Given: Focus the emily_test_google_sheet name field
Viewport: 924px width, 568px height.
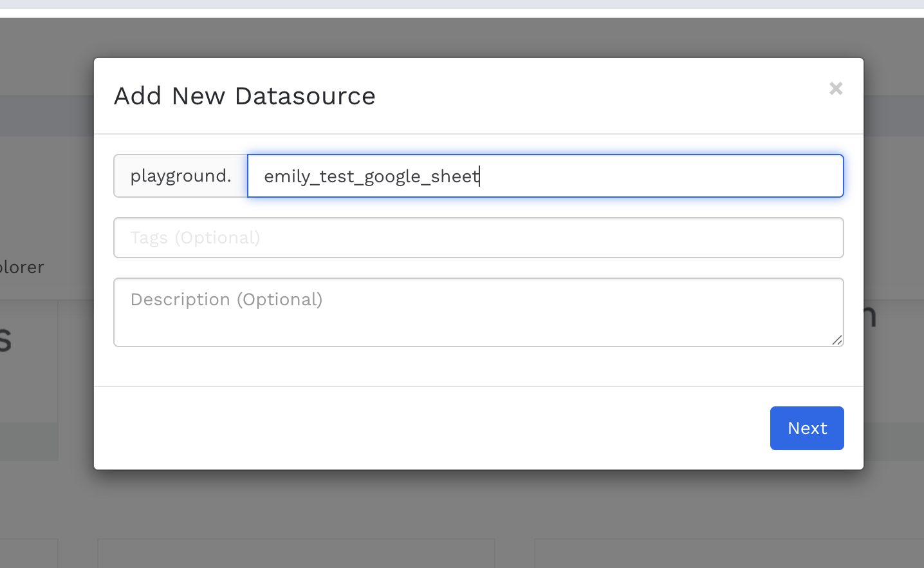Looking at the screenshot, I should coord(643,176).
